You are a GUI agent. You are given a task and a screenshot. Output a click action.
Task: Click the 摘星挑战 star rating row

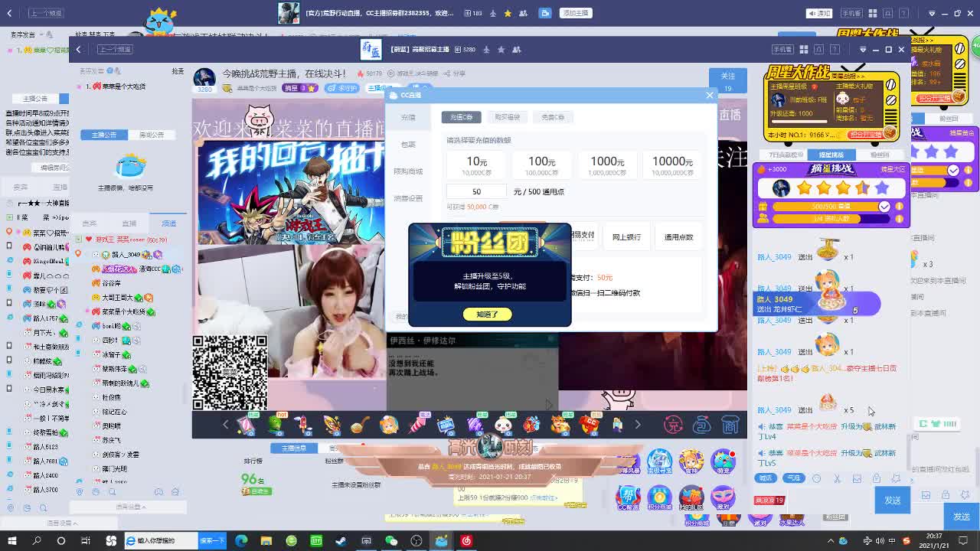831,188
